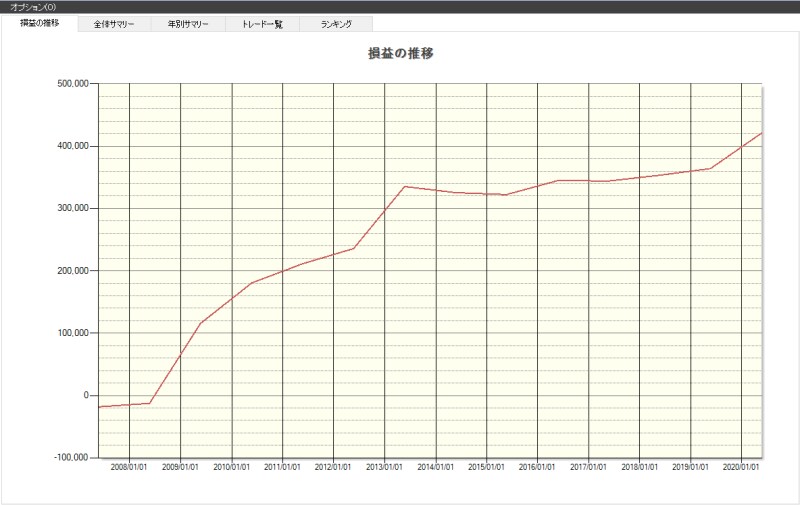Click the 2013/01/01 date label
800x505 pixels.
pos(384,467)
